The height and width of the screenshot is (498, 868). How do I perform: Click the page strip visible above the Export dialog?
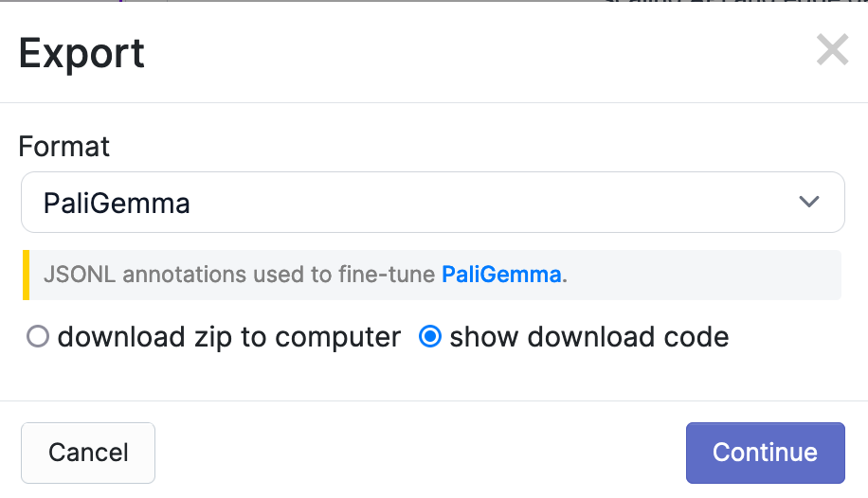pos(379,1)
